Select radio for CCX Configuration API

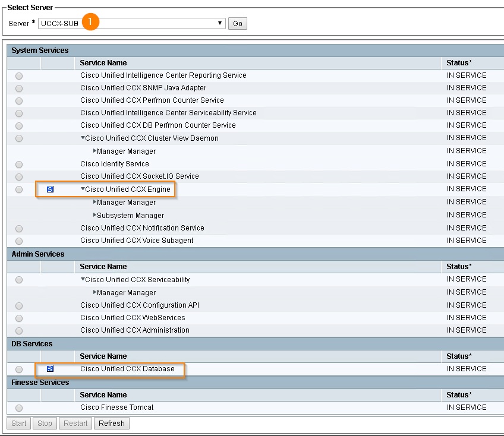(x=19, y=305)
